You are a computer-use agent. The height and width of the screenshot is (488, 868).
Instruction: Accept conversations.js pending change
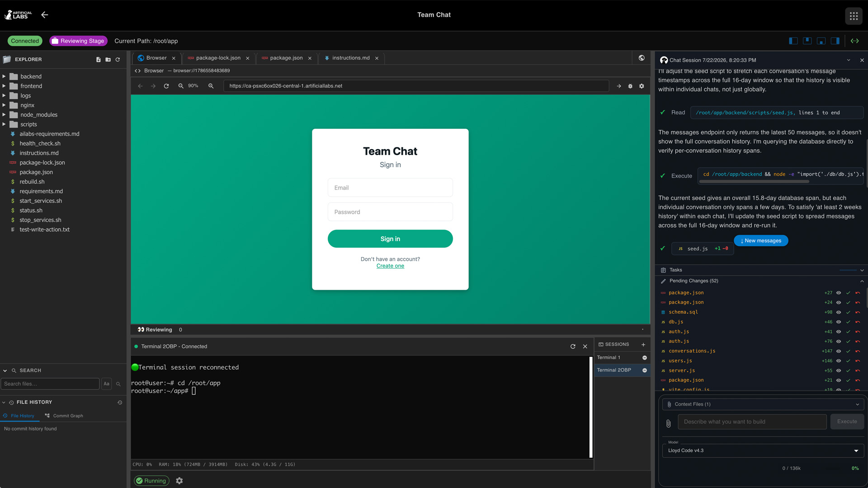[x=848, y=351]
